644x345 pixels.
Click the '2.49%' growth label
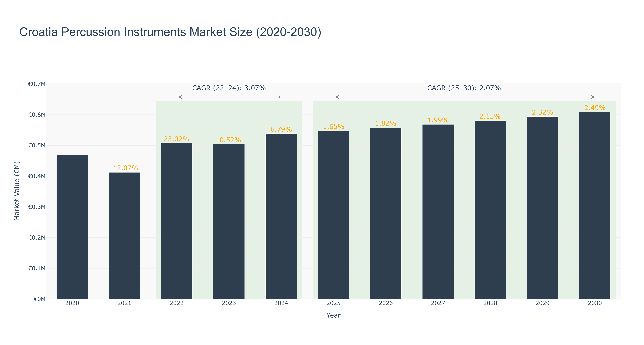pos(595,108)
